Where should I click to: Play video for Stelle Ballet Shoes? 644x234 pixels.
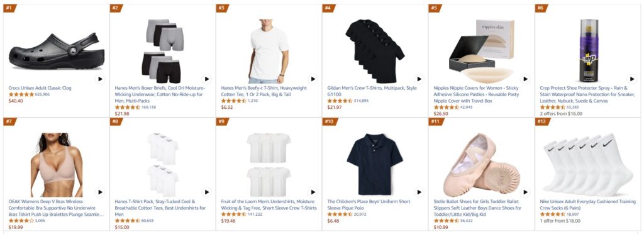pyautogui.click(x=525, y=192)
